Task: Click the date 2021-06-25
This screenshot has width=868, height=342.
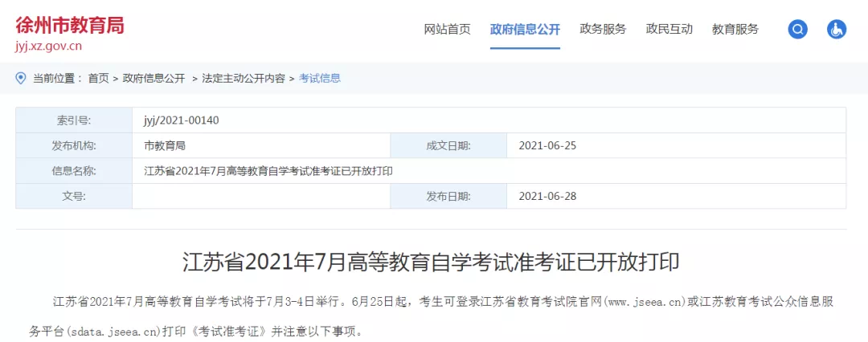Action: [547, 146]
